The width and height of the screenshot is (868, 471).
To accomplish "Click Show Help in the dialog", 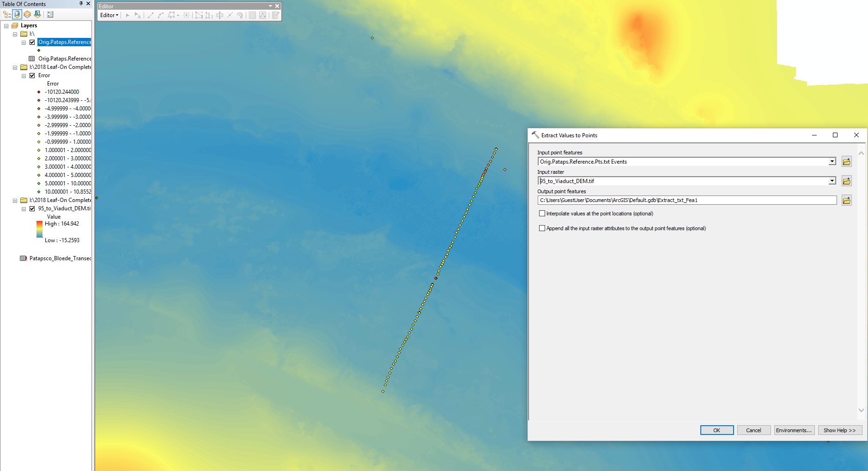I will (x=840, y=430).
